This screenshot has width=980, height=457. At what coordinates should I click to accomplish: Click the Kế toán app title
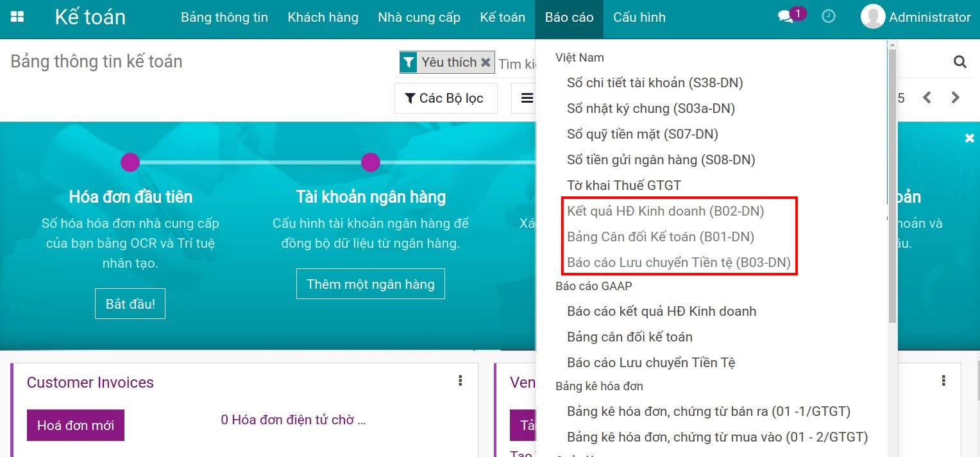[x=90, y=17]
